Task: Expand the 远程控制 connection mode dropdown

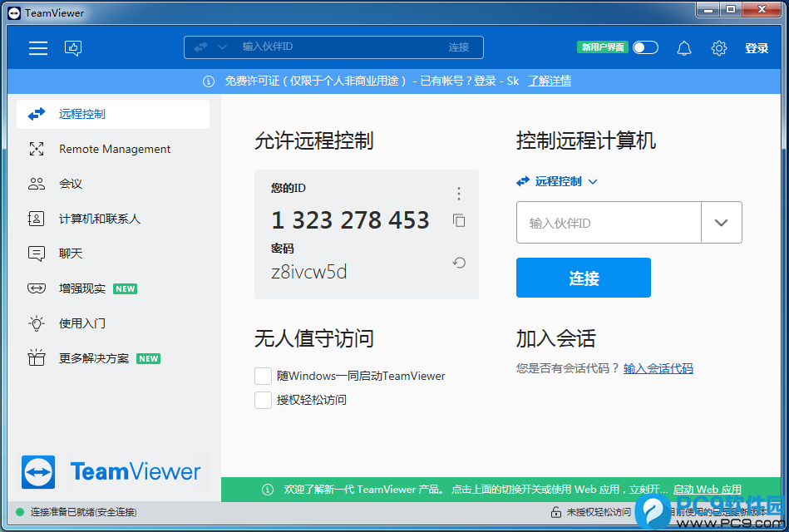Action: [x=557, y=181]
